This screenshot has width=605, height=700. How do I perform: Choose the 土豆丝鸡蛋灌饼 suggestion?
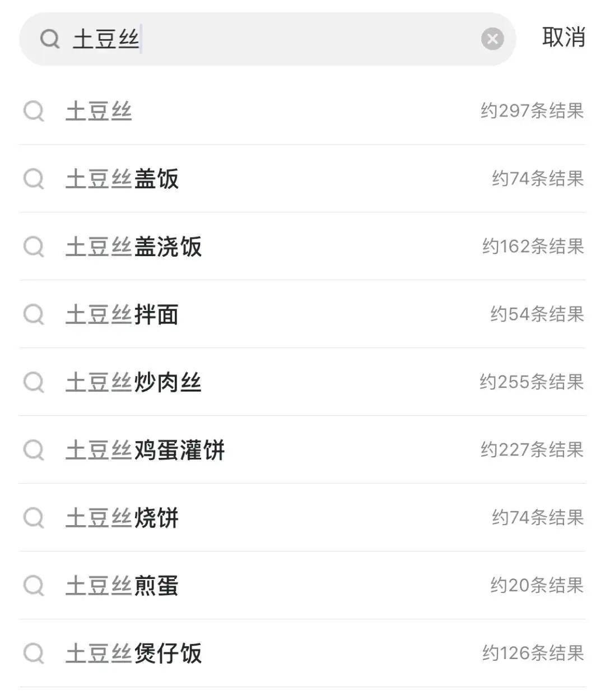[302, 450]
